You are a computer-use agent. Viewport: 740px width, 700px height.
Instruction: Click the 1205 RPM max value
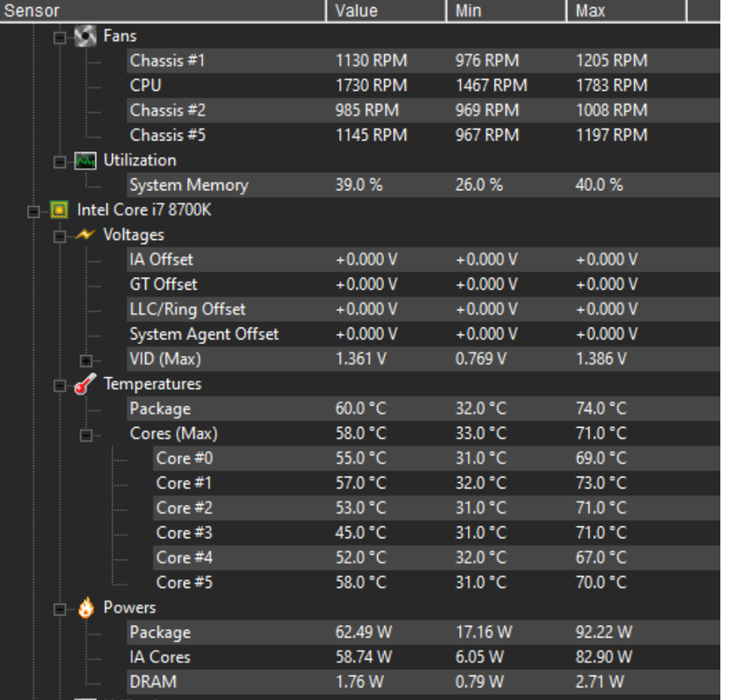[x=611, y=61]
